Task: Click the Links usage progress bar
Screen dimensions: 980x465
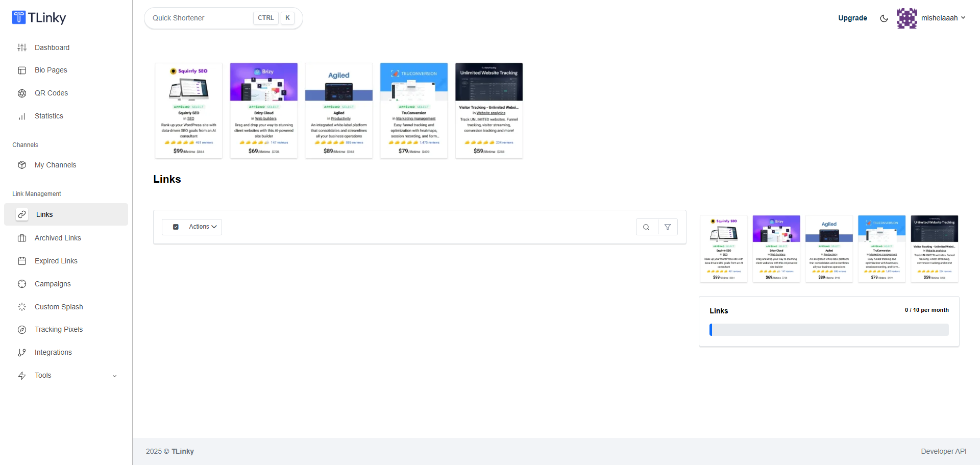Action: [x=829, y=330]
